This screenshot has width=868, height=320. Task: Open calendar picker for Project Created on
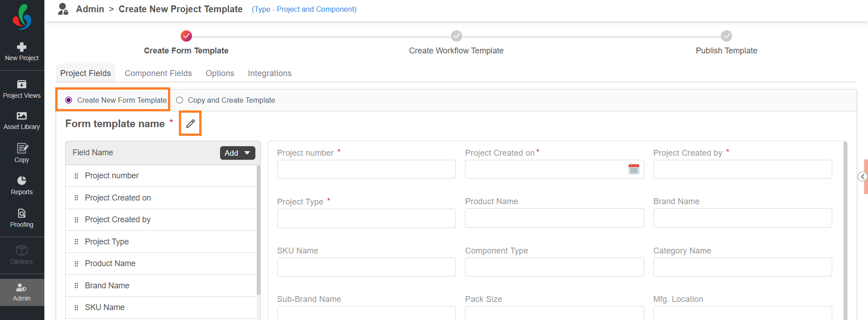(633, 169)
